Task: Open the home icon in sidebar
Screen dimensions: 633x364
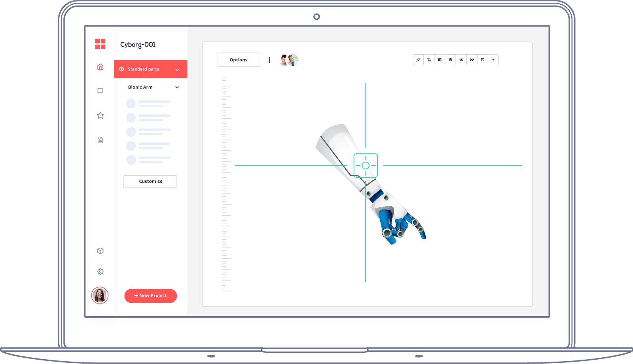Action: tap(100, 67)
